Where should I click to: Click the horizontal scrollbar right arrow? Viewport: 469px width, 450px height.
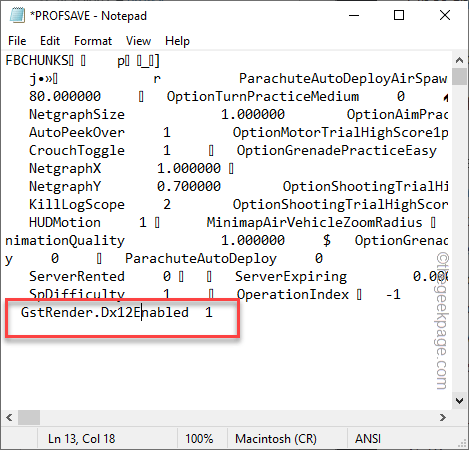[x=443, y=417]
